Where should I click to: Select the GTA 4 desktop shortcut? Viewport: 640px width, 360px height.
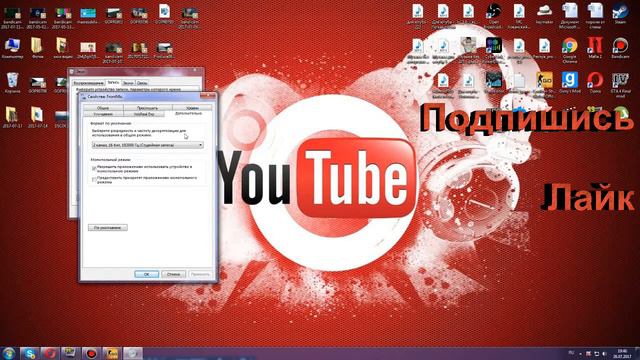click(620, 84)
